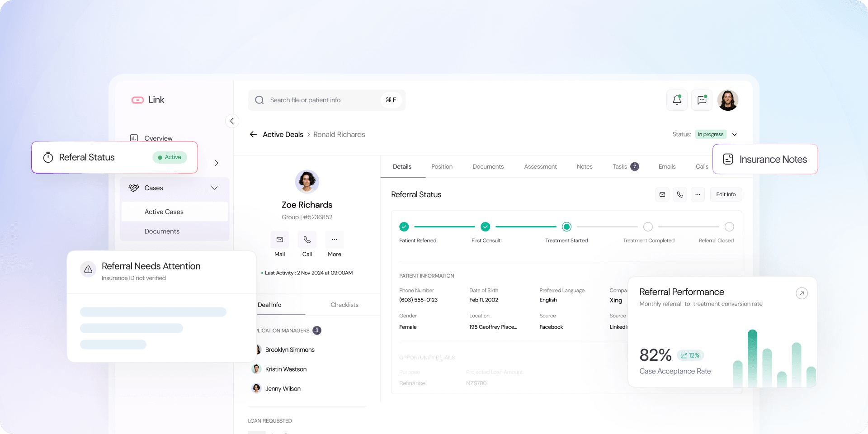Click the Treatment Started progress indicator
The width and height of the screenshot is (868, 434).
pos(566,227)
